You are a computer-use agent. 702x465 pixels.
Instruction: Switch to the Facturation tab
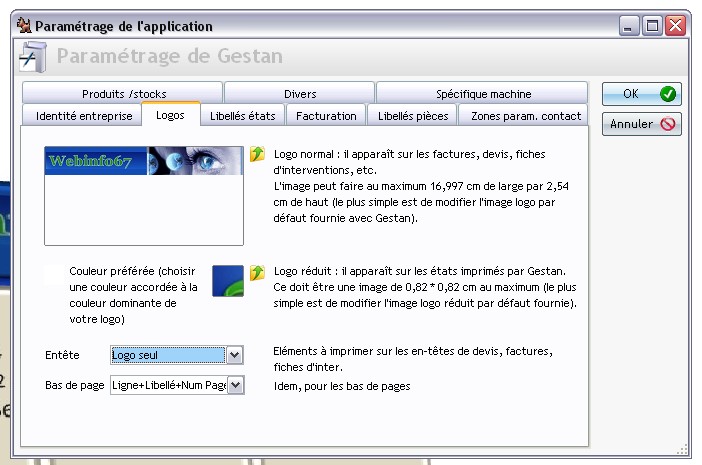[x=326, y=116]
